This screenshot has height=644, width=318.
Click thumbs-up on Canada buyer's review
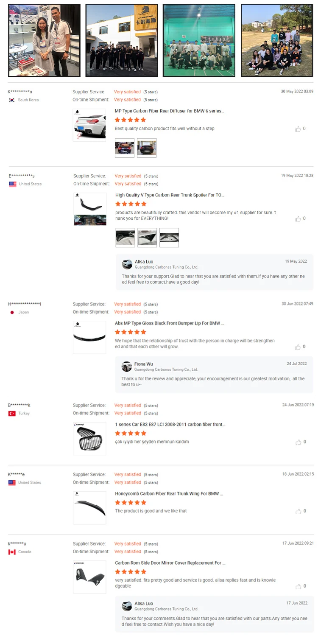tap(298, 586)
